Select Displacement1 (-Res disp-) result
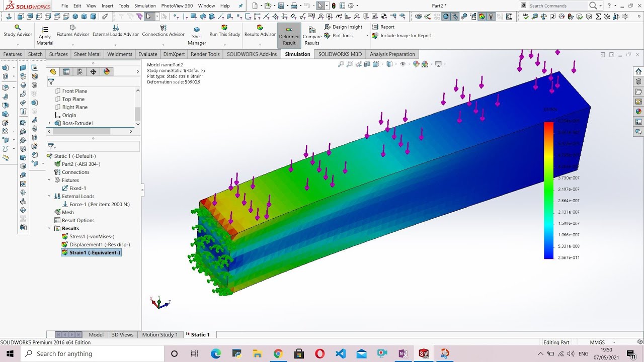The width and height of the screenshot is (644, 362). 95,244
